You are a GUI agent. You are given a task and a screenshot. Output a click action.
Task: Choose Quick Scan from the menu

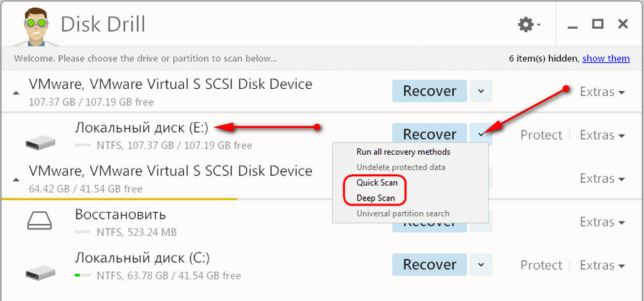[x=377, y=182]
